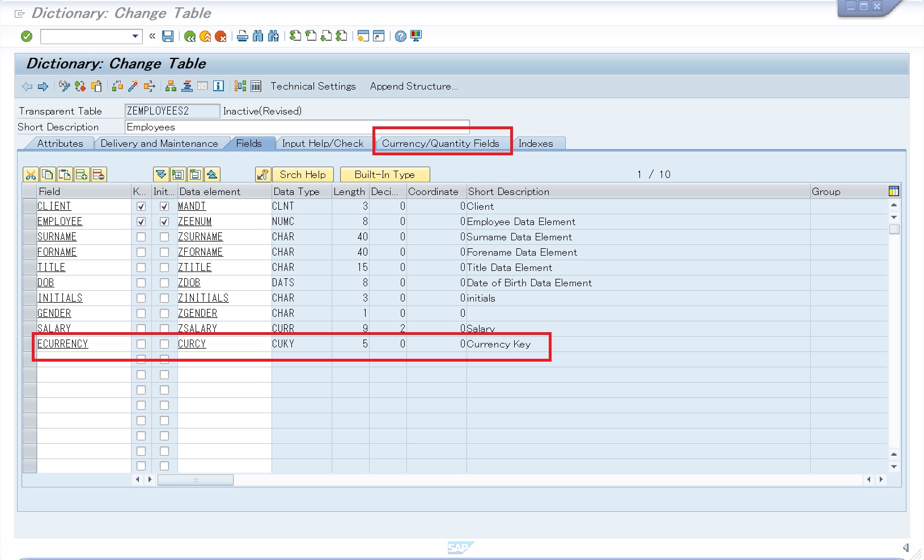Click the Save diskette icon
Viewport: 924px width, 560px height.
[x=168, y=36]
